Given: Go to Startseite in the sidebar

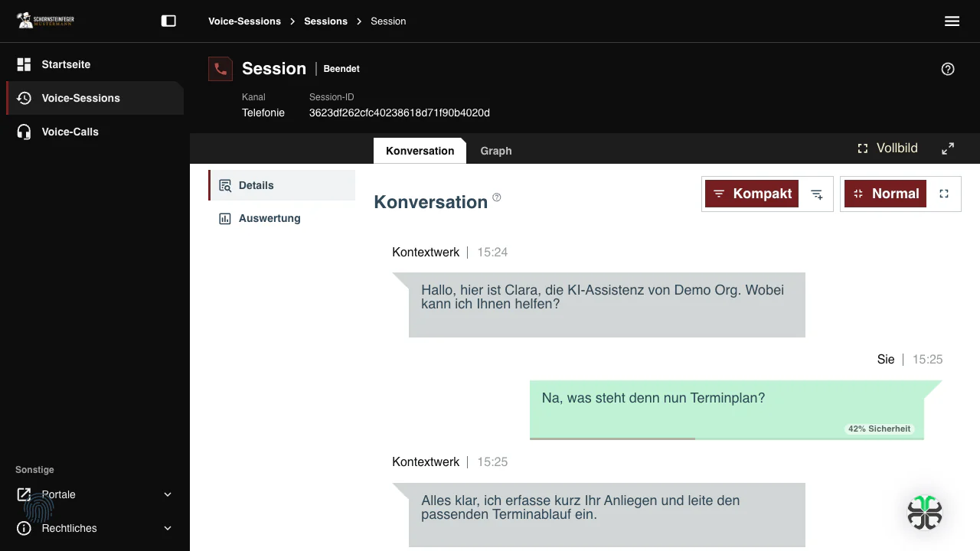Looking at the screenshot, I should pyautogui.click(x=95, y=64).
